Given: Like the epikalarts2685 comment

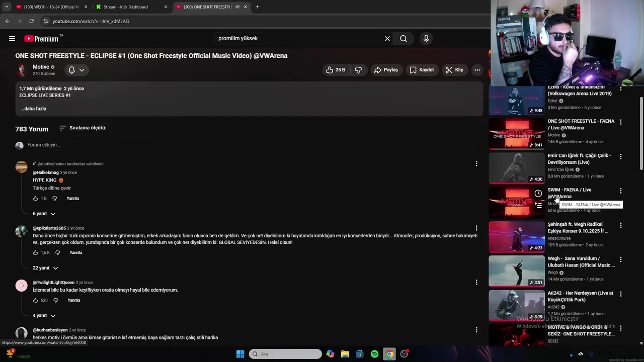Looking at the screenshot, I should coord(35,253).
